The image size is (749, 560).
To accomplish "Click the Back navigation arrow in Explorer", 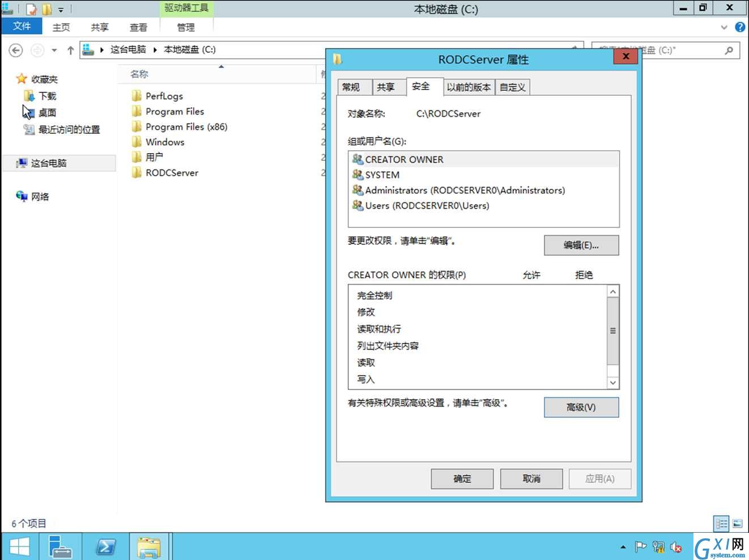I will point(16,50).
